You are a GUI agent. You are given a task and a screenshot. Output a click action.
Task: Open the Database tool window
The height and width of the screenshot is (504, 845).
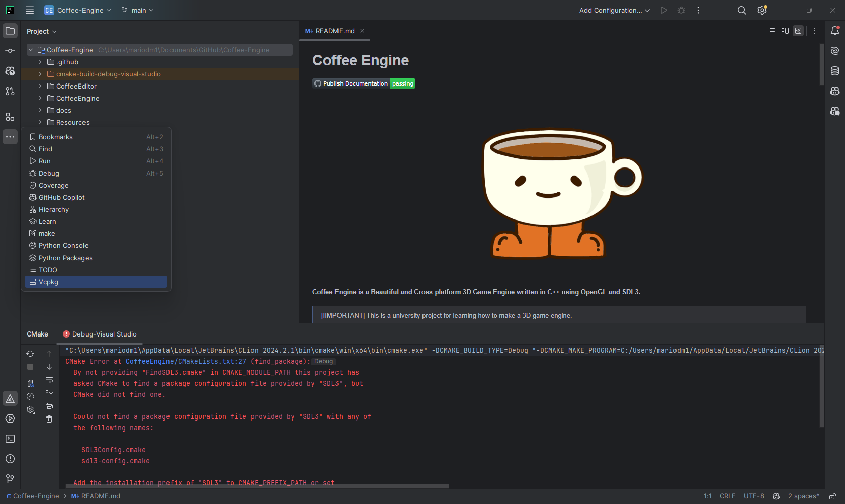point(835,71)
